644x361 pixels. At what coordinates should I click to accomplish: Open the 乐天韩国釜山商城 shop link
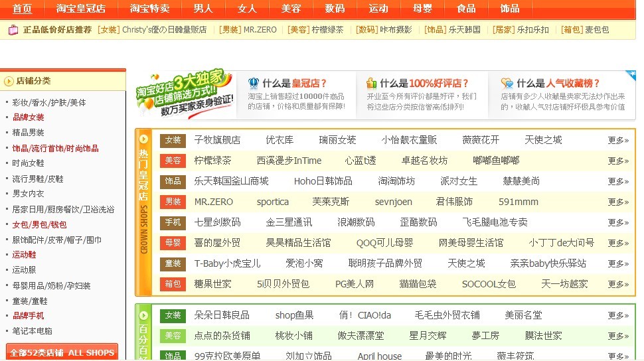(x=231, y=181)
